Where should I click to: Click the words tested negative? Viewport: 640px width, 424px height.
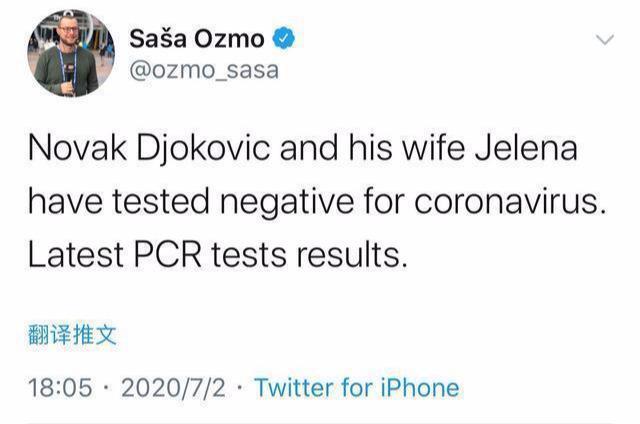(226, 204)
